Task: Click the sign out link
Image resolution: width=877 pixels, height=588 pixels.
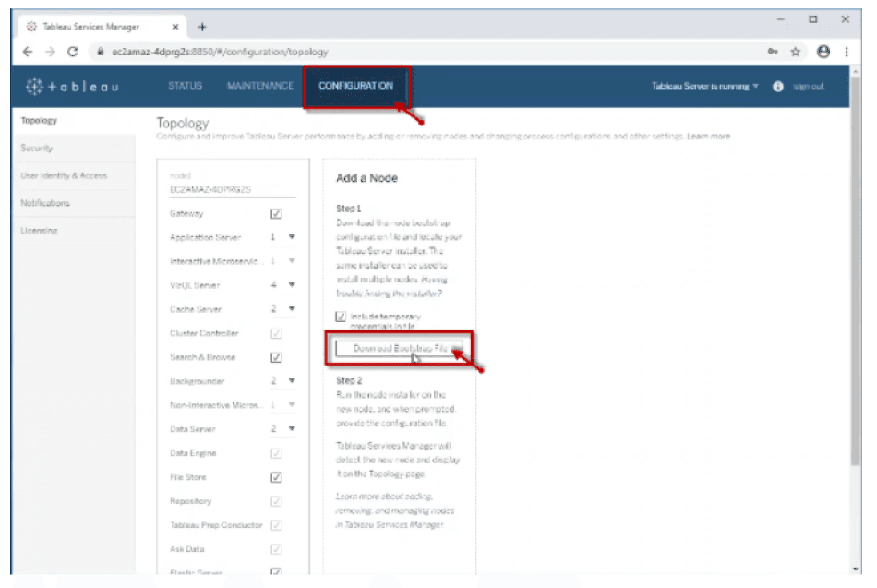Action: pos(809,87)
